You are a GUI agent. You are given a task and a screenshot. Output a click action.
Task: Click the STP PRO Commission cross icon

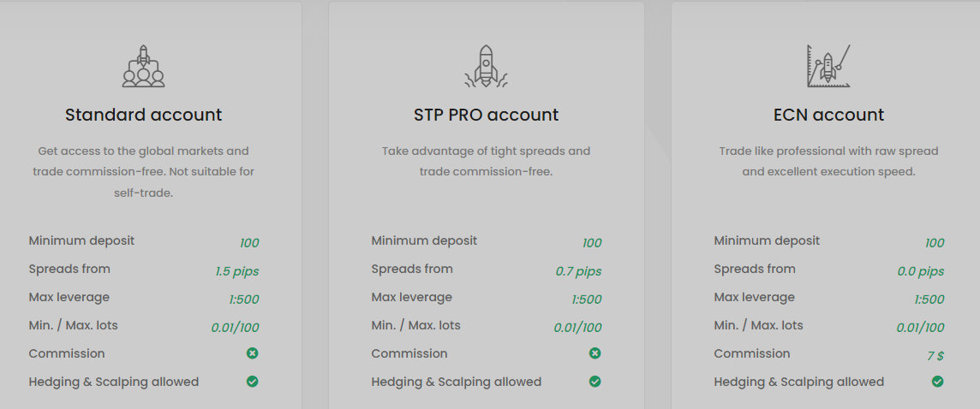point(595,353)
